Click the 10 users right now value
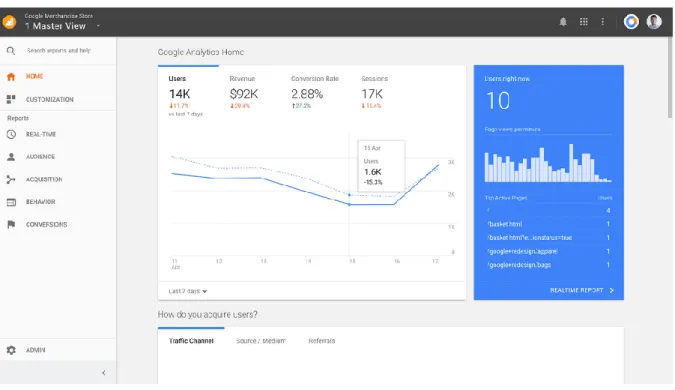Screen dimensions: 675x390 (498, 101)
